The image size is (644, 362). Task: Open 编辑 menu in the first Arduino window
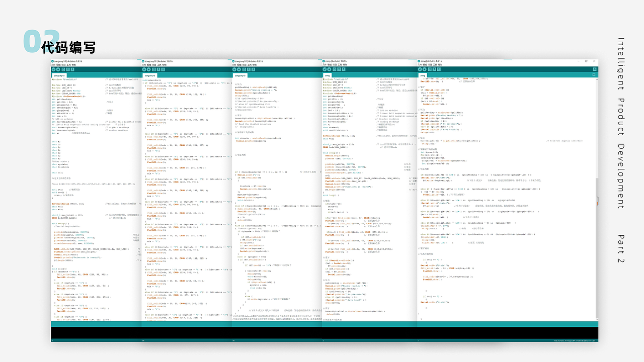[58, 65]
